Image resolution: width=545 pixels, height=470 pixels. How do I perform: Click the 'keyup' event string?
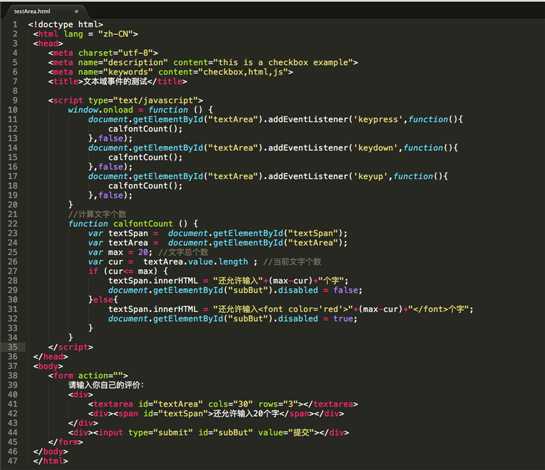[371, 177]
